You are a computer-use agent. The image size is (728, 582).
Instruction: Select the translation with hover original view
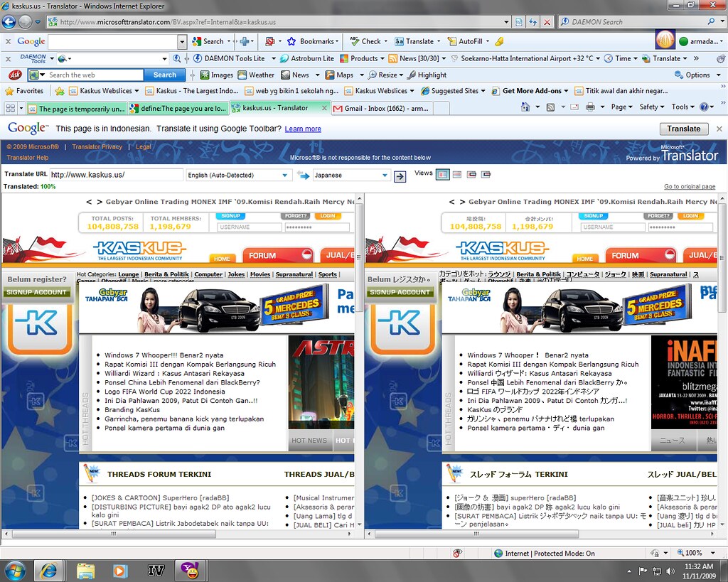pyautogui.click(x=486, y=175)
